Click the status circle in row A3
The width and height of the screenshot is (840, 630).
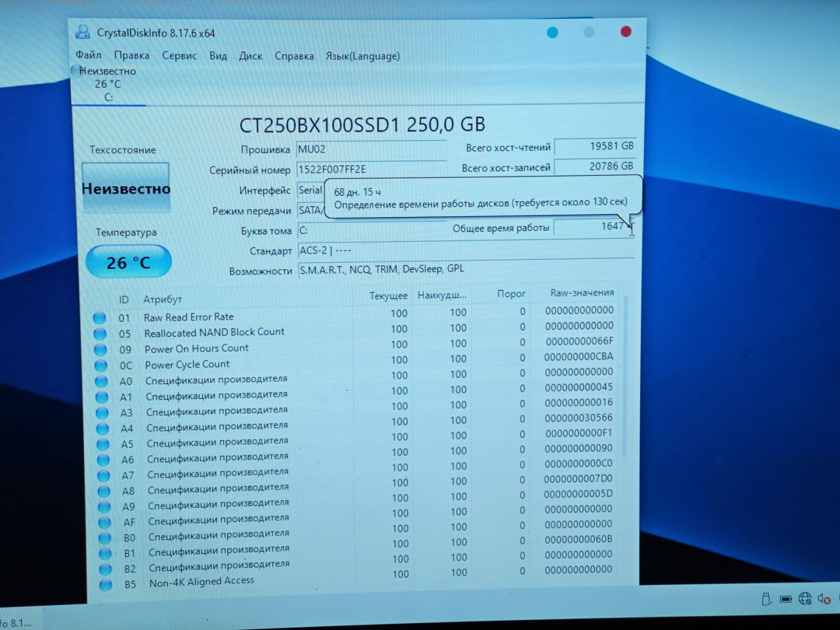(102, 413)
